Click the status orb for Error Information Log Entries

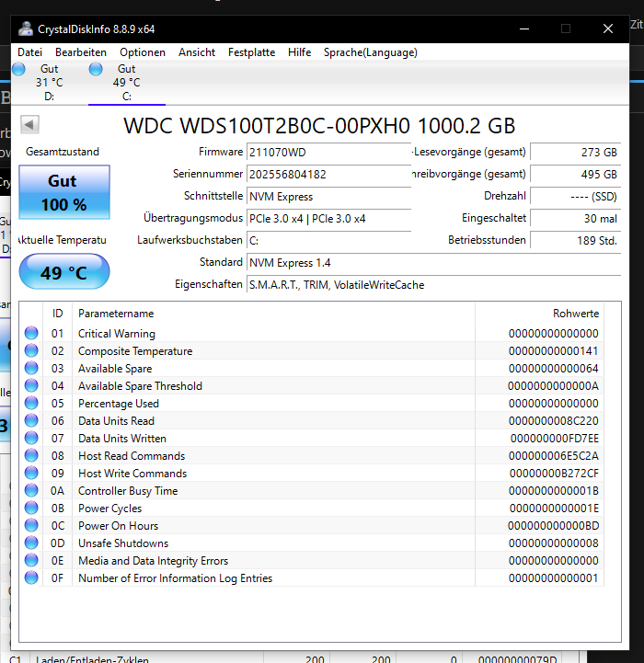(x=31, y=577)
